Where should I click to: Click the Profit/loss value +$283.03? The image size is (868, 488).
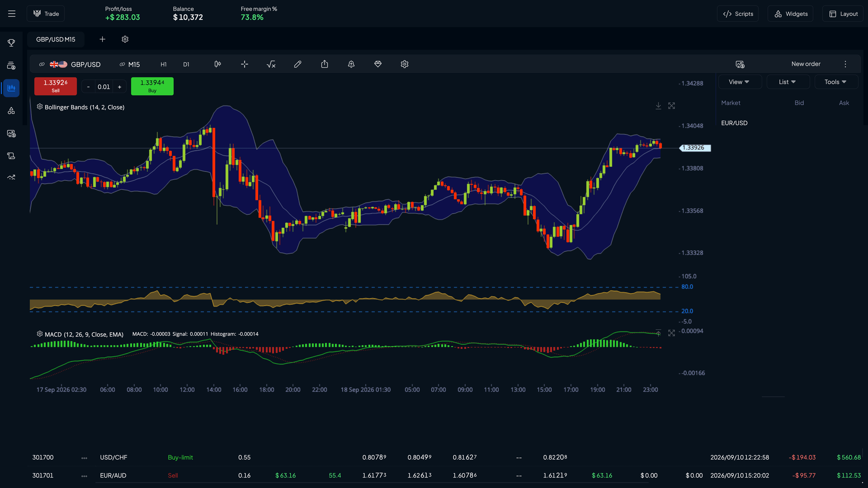tap(122, 17)
